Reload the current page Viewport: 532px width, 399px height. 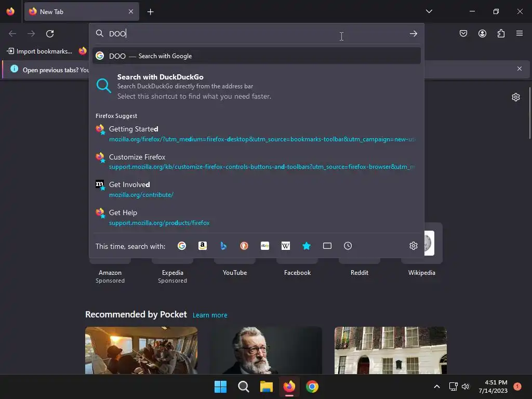click(x=50, y=34)
